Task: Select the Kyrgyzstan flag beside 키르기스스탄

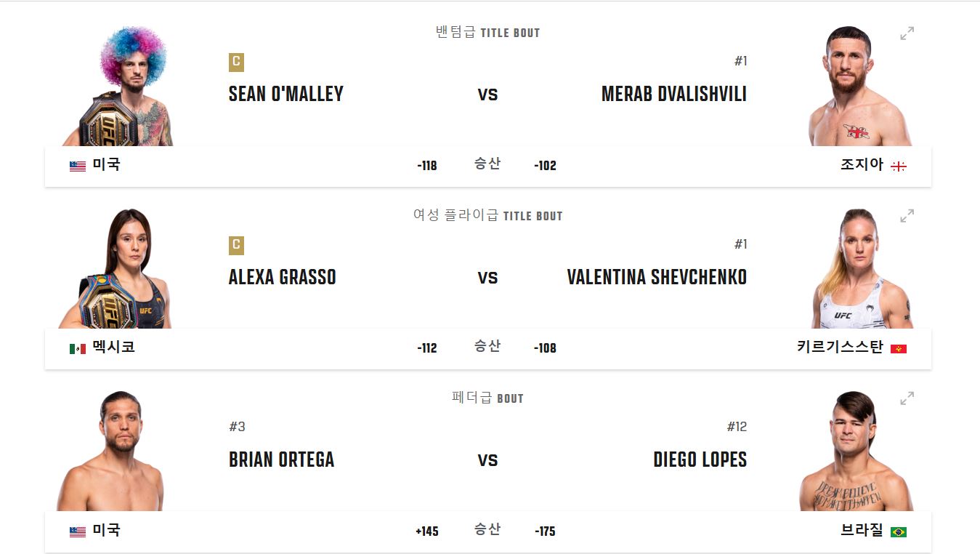Action: tap(899, 348)
